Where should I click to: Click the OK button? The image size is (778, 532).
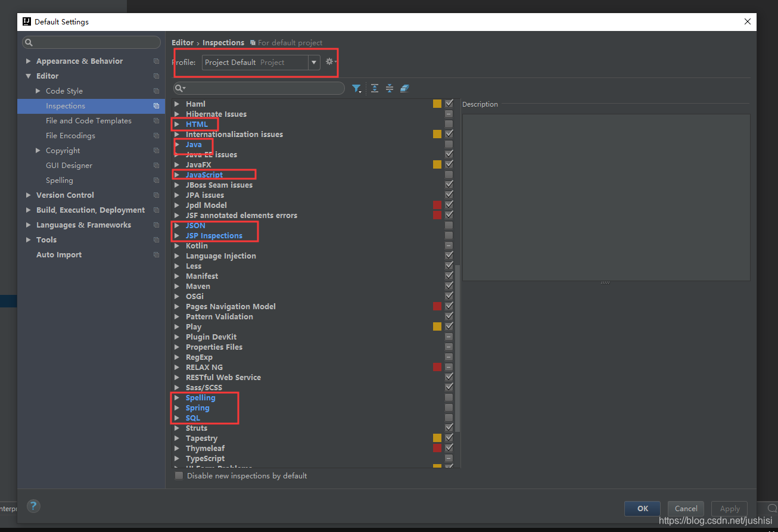[x=643, y=508]
